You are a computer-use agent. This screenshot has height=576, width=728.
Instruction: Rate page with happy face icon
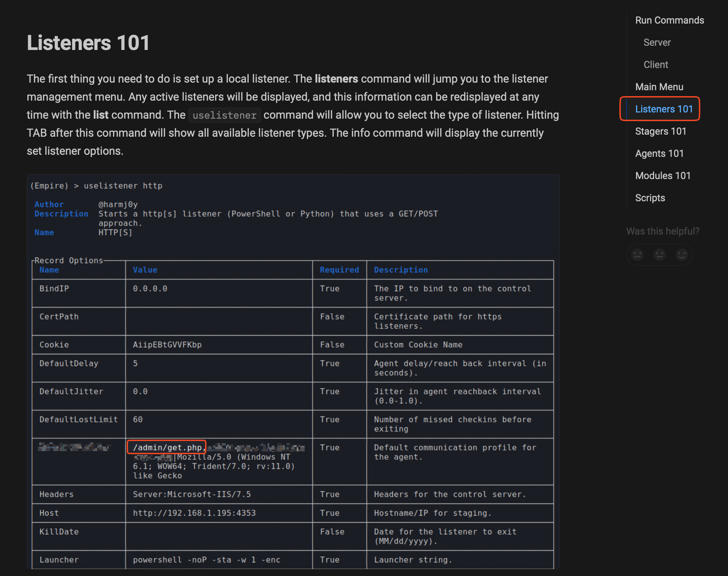point(682,255)
